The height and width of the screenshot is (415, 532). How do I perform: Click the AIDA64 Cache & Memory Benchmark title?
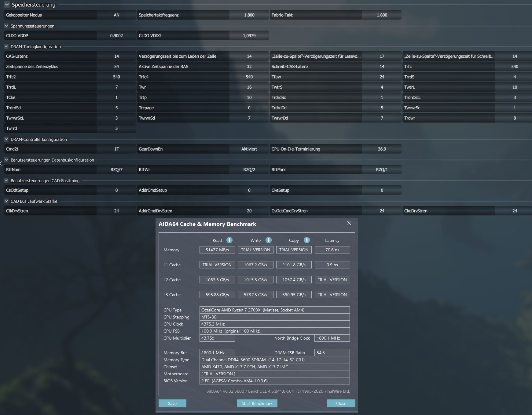[x=207, y=224]
